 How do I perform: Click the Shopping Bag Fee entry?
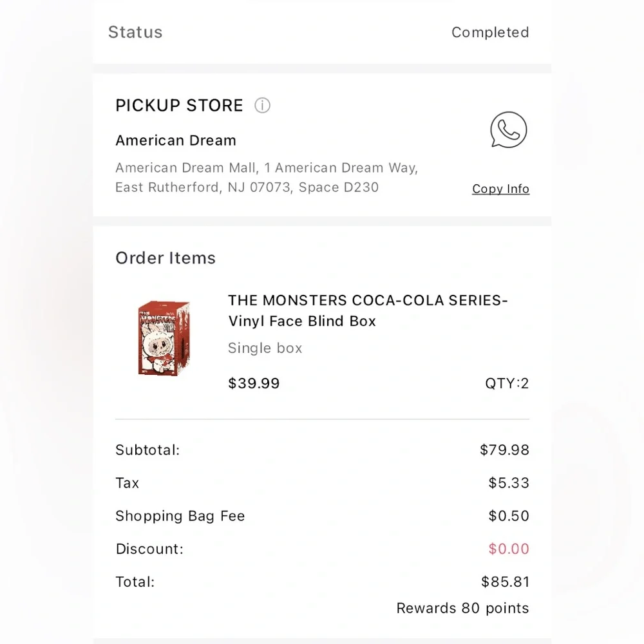point(180,516)
